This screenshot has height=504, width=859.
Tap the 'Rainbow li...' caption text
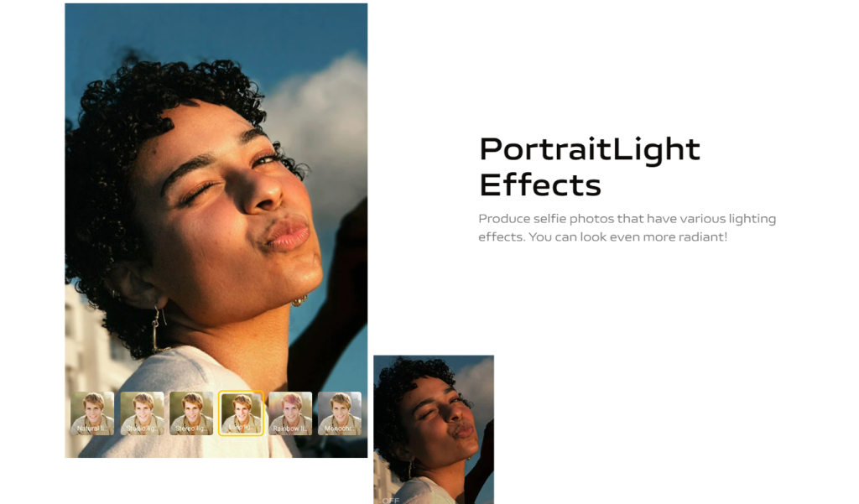tap(289, 429)
